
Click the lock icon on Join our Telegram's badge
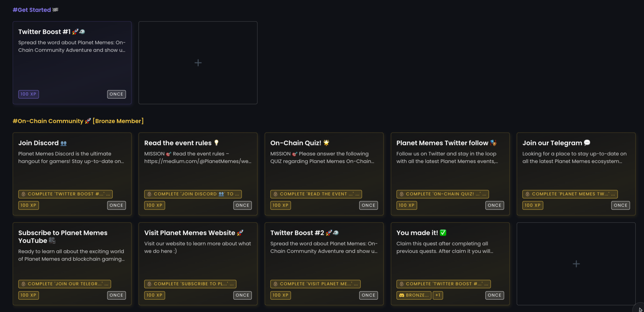(x=527, y=194)
